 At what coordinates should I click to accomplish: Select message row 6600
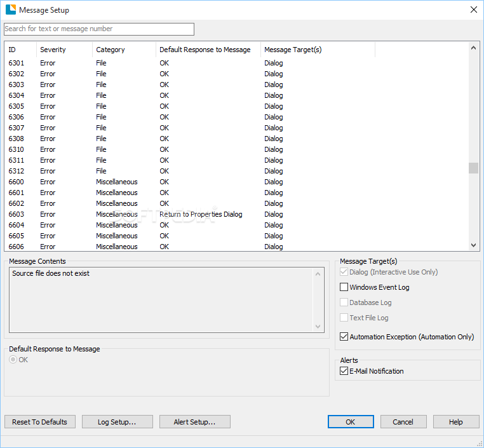click(x=236, y=182)
